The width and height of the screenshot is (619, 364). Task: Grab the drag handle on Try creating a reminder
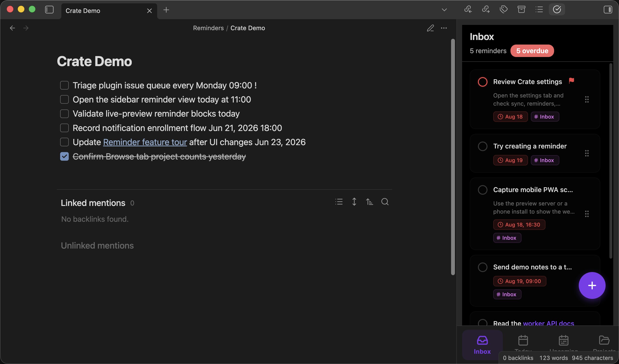pyautogui.click(x=587, y=153)
